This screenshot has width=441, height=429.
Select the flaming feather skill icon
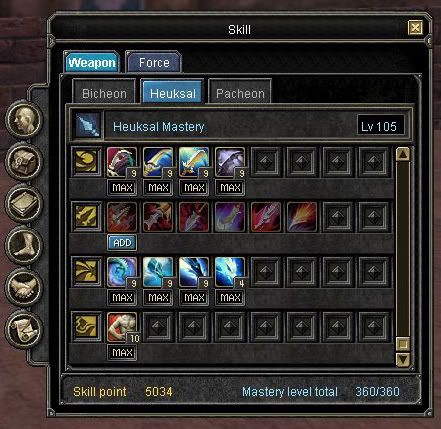point(302,217)
